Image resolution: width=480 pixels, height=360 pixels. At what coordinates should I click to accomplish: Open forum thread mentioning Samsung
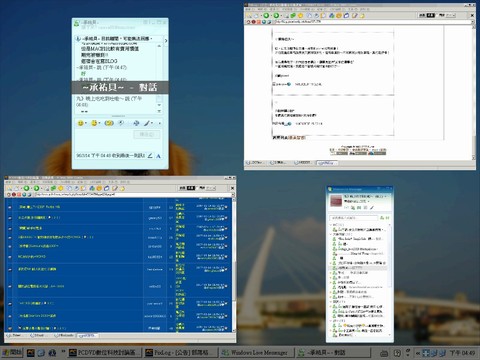tap(39, 246)
